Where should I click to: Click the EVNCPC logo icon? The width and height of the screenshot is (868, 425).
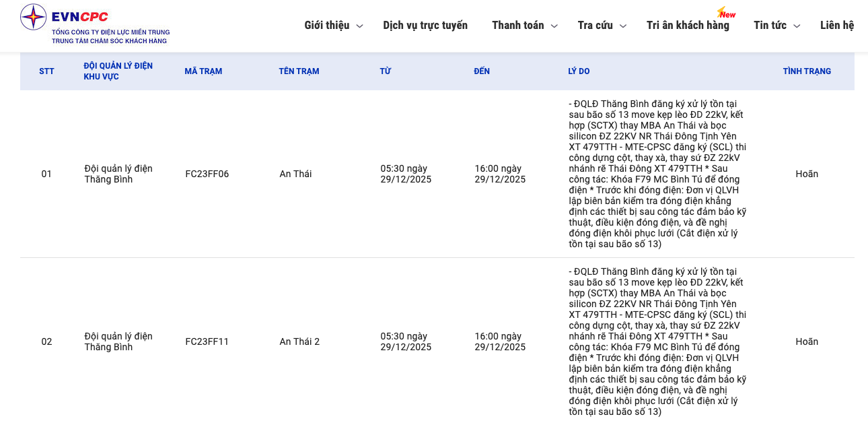(33, 18)
